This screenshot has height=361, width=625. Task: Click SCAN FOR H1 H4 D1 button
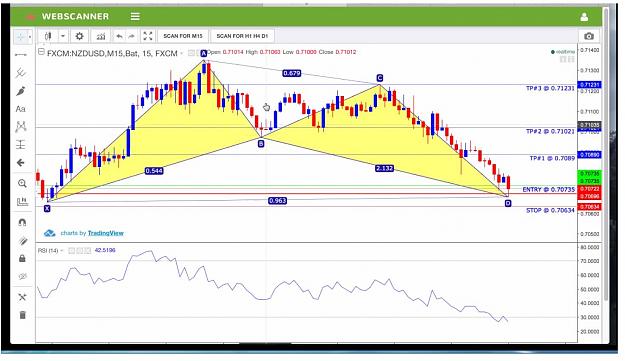click(242, 36)
